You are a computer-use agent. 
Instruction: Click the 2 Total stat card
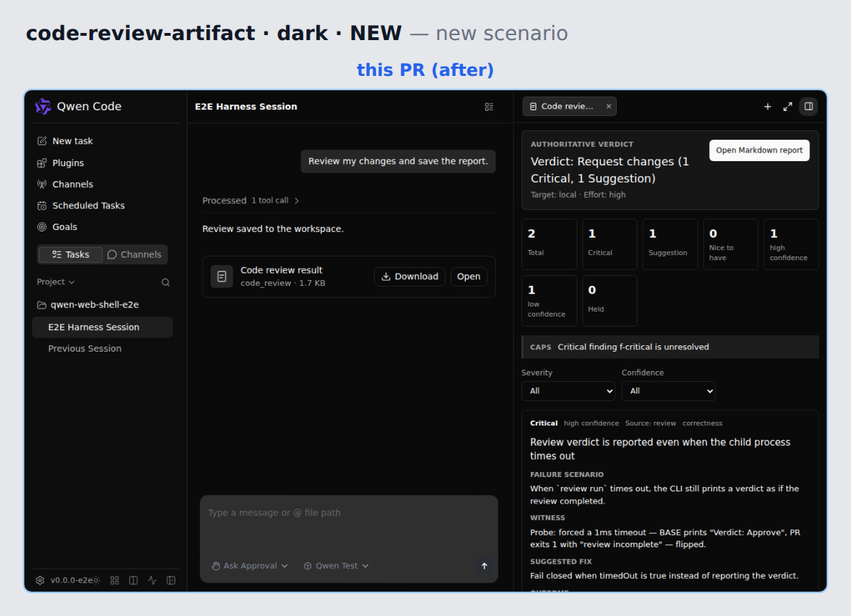pyautogui.click(x=549, y=244)
